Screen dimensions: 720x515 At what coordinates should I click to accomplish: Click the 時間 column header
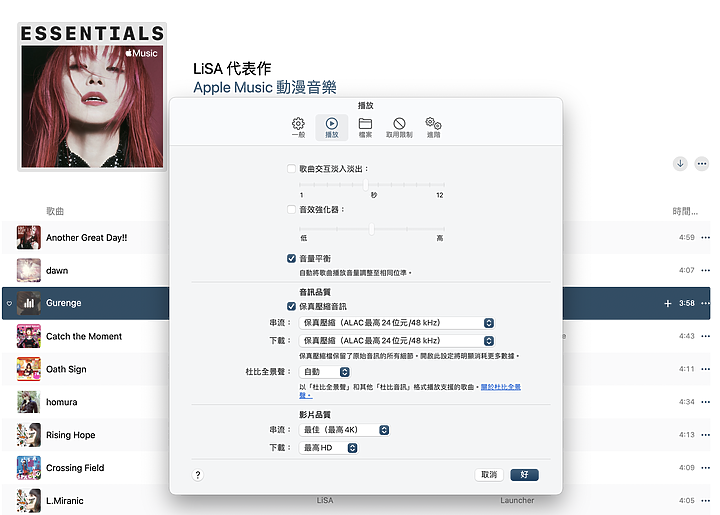coord(685,211)
